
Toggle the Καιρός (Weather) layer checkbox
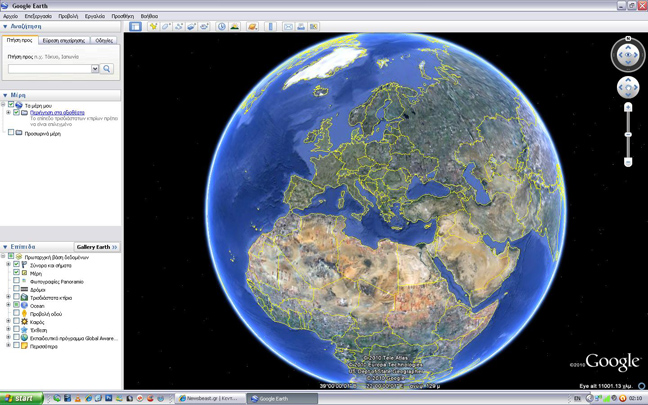[x=17, y=322]
